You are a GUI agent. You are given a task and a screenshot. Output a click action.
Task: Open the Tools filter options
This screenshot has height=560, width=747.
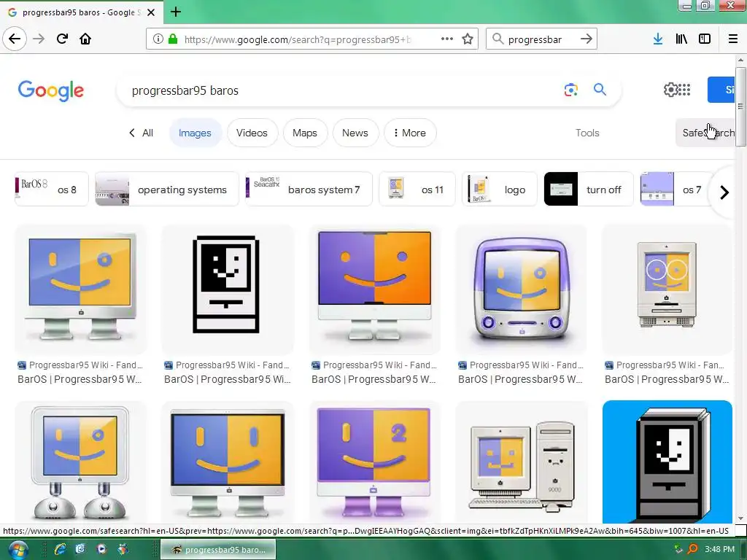click(587, 133)
